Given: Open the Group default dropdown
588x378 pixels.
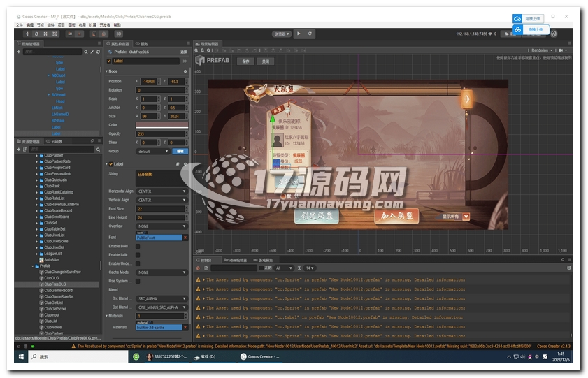Looking at the screenshot, I should pyautogui.click(x=152, y=152).
